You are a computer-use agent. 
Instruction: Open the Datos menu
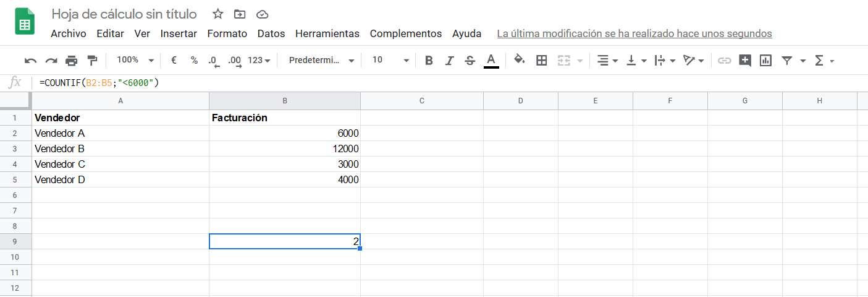271,33
